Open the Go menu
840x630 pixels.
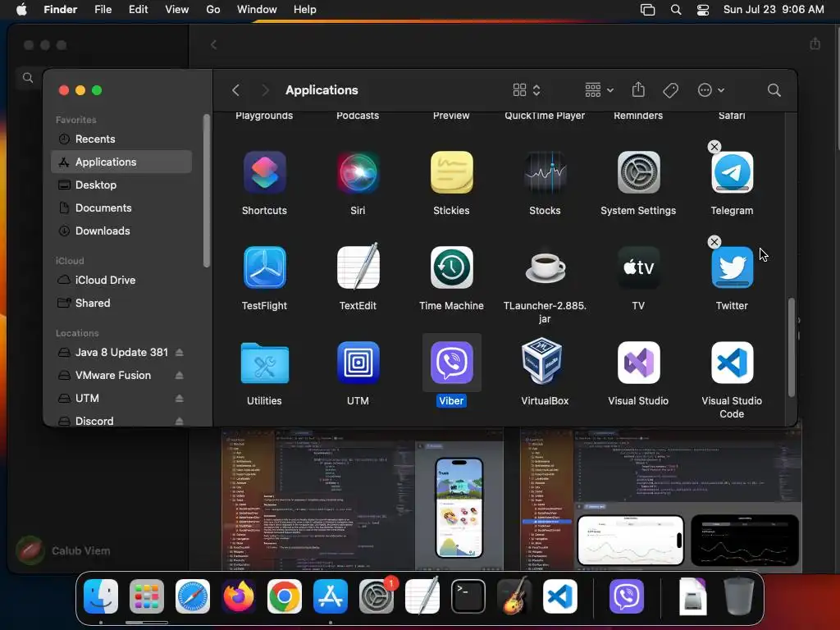(213, 10)
